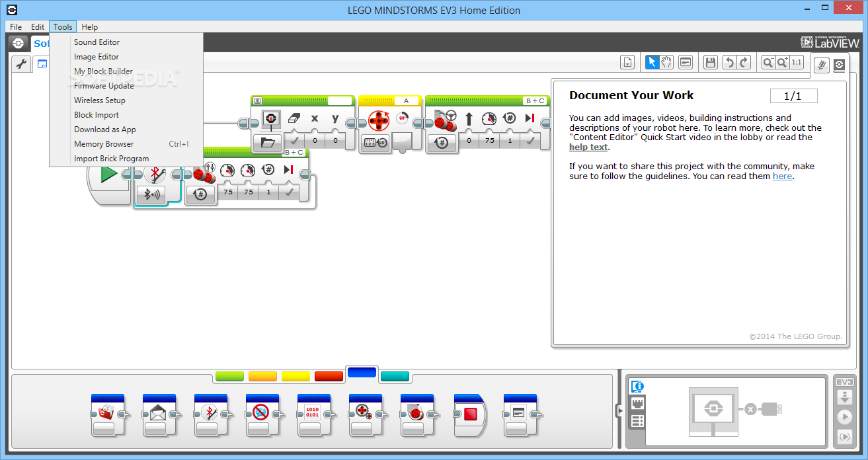Click Display block file name field
This screenshot has width=868, height=460.
pyautogui.click(x=340, y=100)
